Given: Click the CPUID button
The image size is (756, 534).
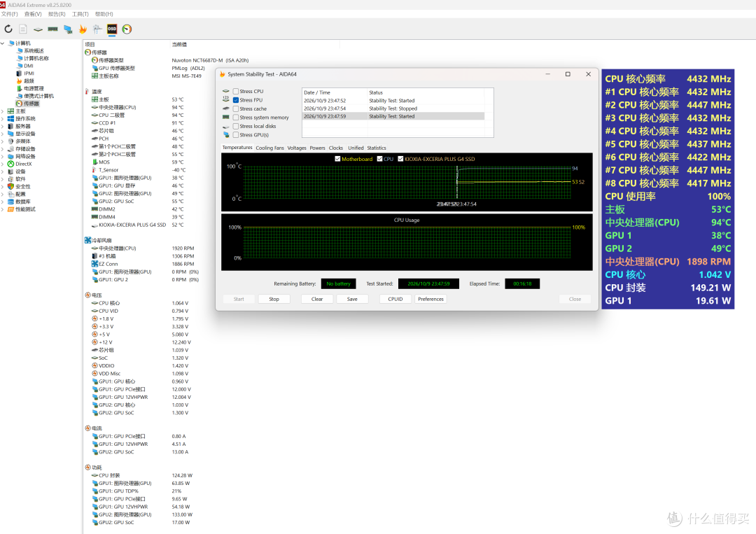Looking at the screenshot, I should click(395, 299).
